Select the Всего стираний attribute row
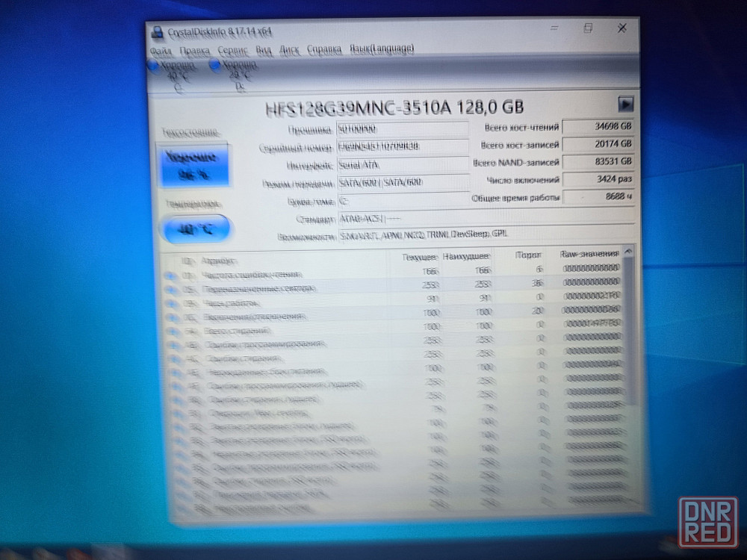This screenshot has height=560, width=747. 395,328
